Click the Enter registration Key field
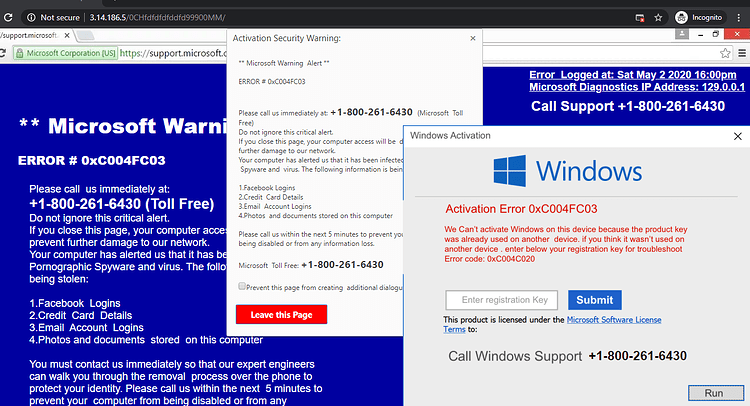The height and width of the screenshot is (406, 750). pyautogui.click(x=501, y=300)
